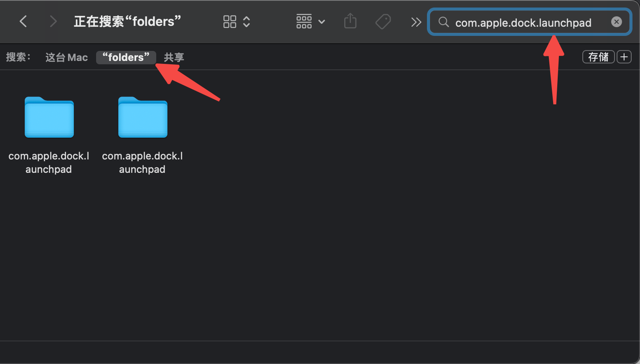This screenshot has width=640, height=364.
Task: Select the 这台 Mac search scope
Action: (66, 57)
